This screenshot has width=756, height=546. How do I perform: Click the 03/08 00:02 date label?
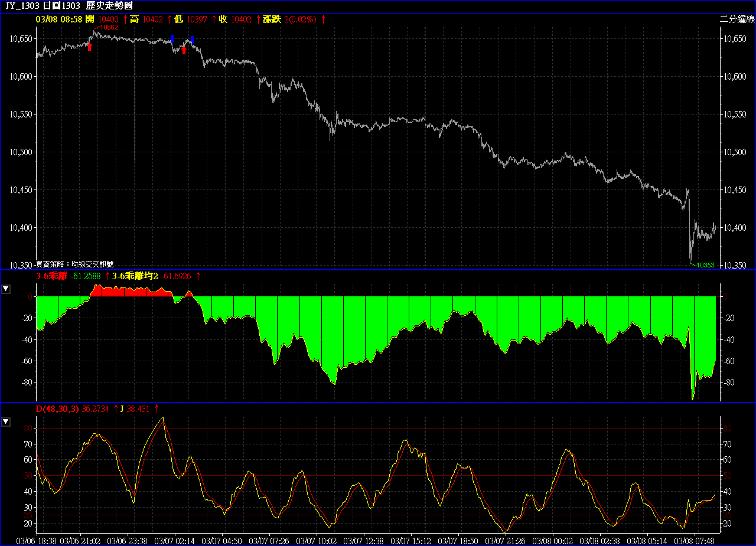pos(552,541)
